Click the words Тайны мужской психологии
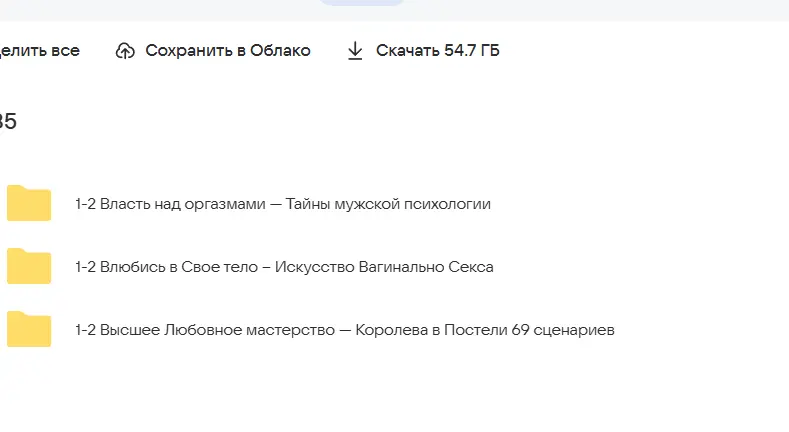Viewport: 789px width, 432px height. (388, 204)
